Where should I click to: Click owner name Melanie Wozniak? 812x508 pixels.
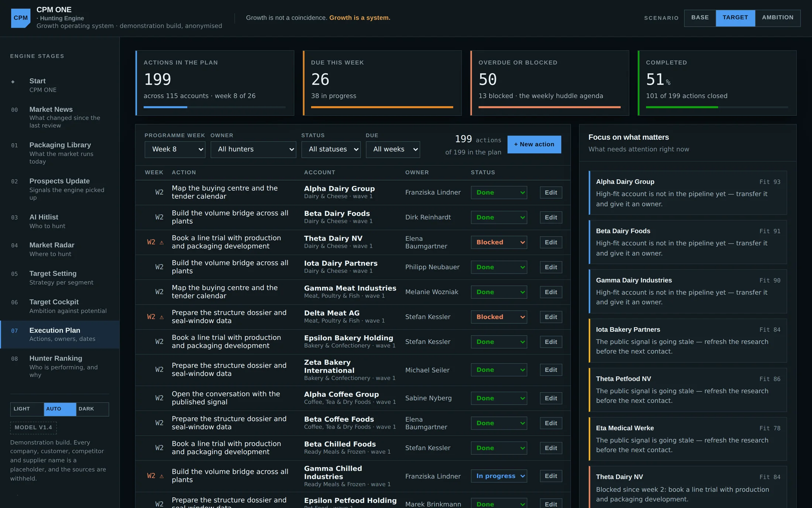pos(431,292)
